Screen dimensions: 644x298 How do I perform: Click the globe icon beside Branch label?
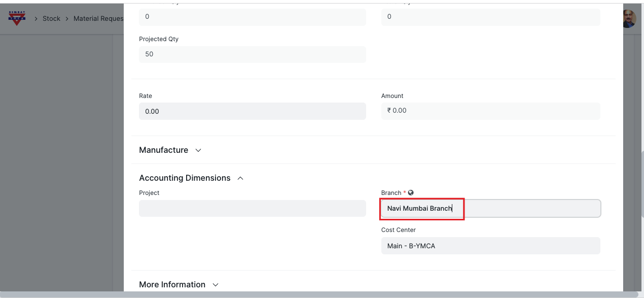point(411,193)
